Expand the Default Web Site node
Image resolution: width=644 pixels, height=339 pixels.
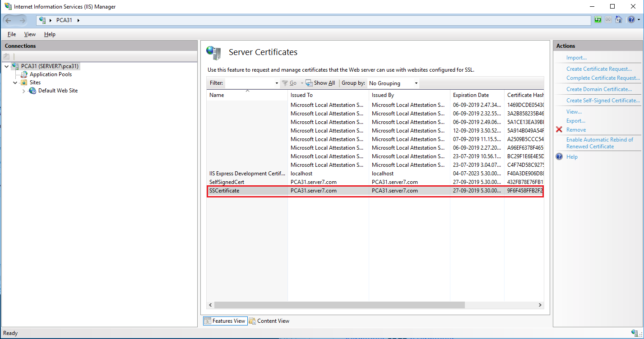24,91
